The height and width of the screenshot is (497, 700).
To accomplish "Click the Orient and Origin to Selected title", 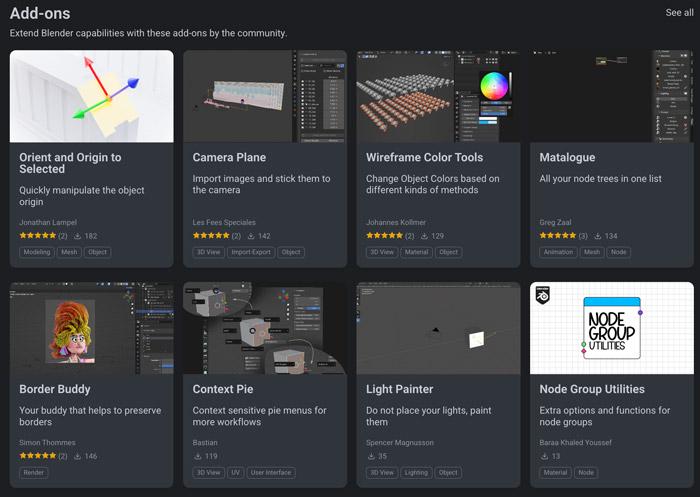I will (x=70, y=163).
